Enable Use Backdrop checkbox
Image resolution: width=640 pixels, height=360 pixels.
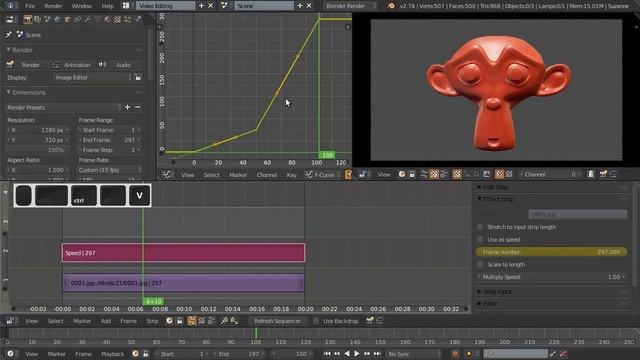tap(316, 321)
